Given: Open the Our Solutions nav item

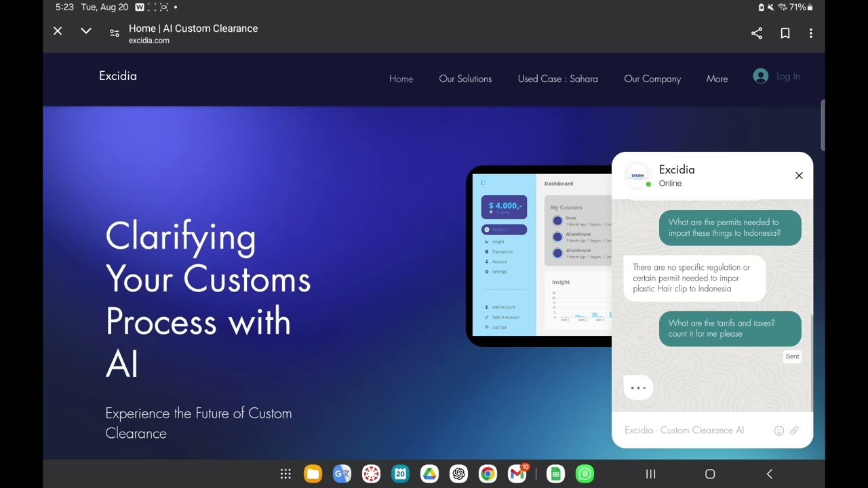Looking at the screenshot, I should coord(465,79).
